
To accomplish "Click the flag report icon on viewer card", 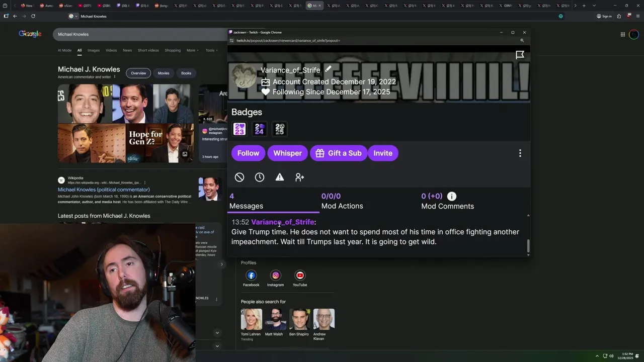I will [520, 55].
